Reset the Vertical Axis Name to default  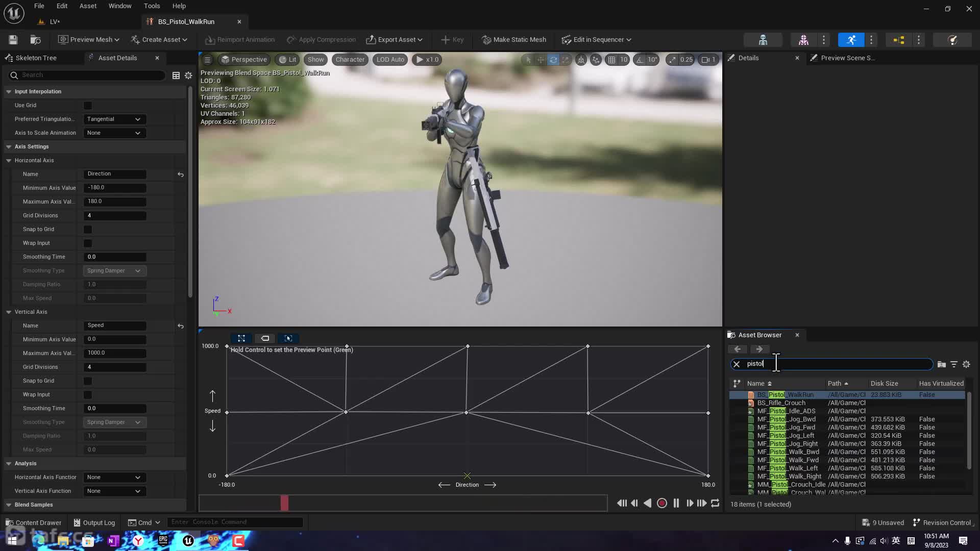coord(181,326)
